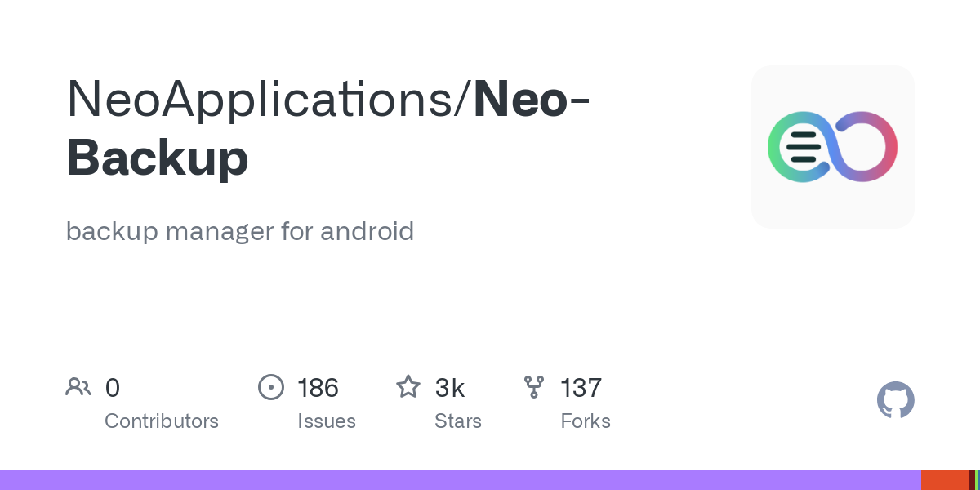Viewport: 980px width, 490px height.
Task: Click the GitHub Octocat logo
Action: [x=895, y=401]
